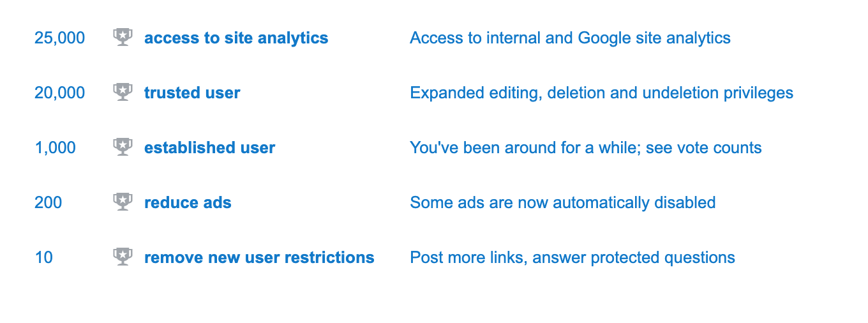Open the remove new user restrictions link
868x323 pixels.
click(259, 257)
